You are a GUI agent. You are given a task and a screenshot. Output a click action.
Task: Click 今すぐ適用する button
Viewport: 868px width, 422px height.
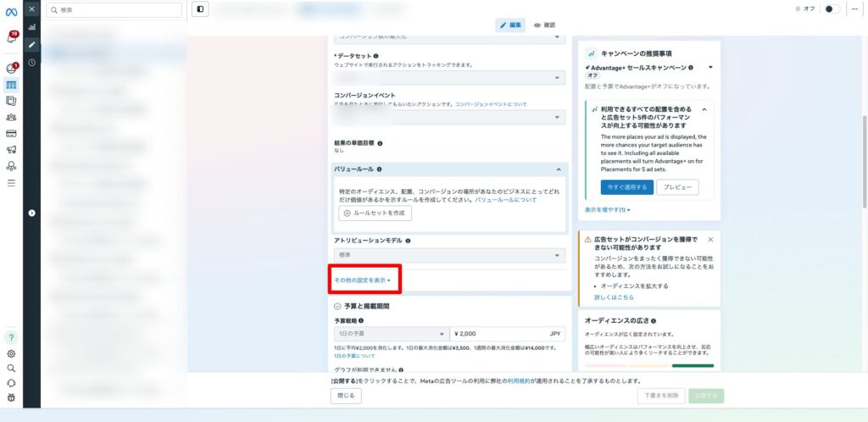tap(627, 187)
